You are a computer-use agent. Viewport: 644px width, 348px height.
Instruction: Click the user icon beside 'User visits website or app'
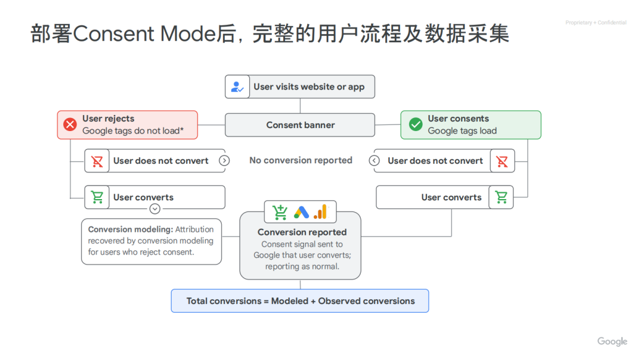pos(237,86)
